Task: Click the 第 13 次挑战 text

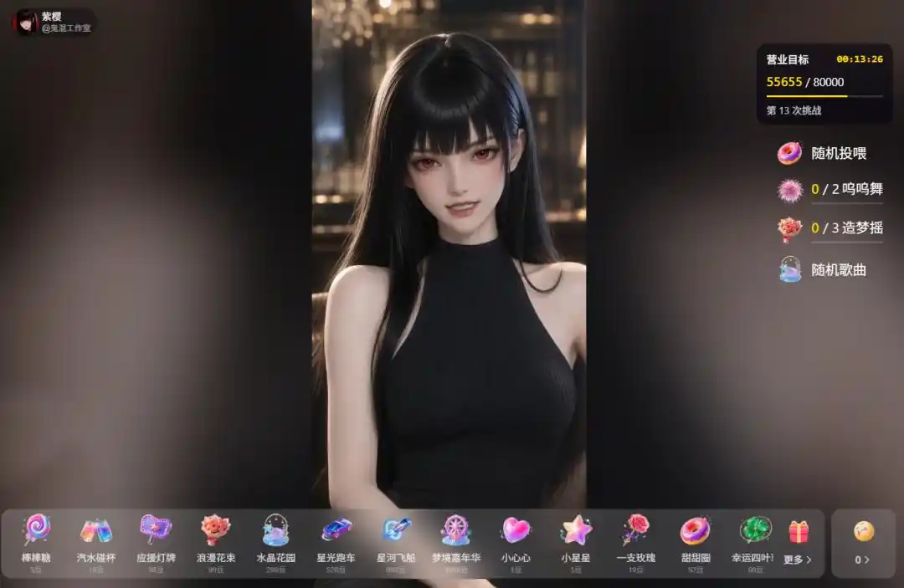Action: pos(794,110)
